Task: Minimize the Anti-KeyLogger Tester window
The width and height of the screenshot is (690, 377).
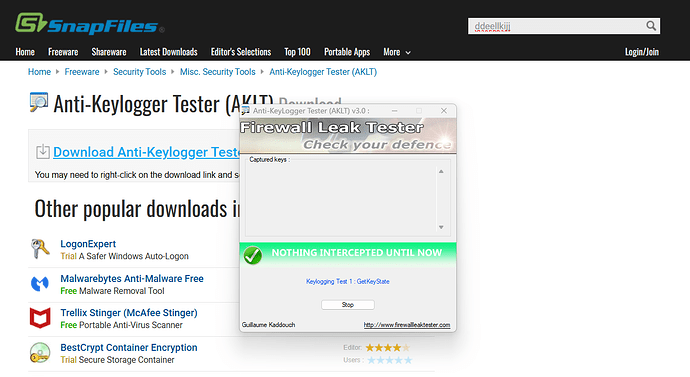Action: pyautogui.click(x=395, y=111)
